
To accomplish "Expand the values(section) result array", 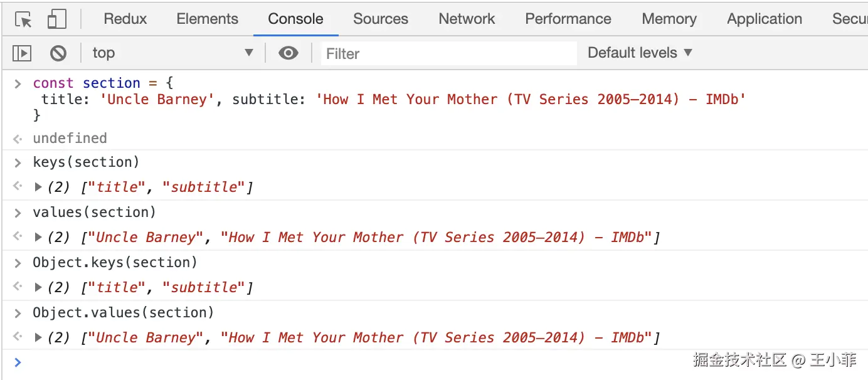I will pos(38,237).
